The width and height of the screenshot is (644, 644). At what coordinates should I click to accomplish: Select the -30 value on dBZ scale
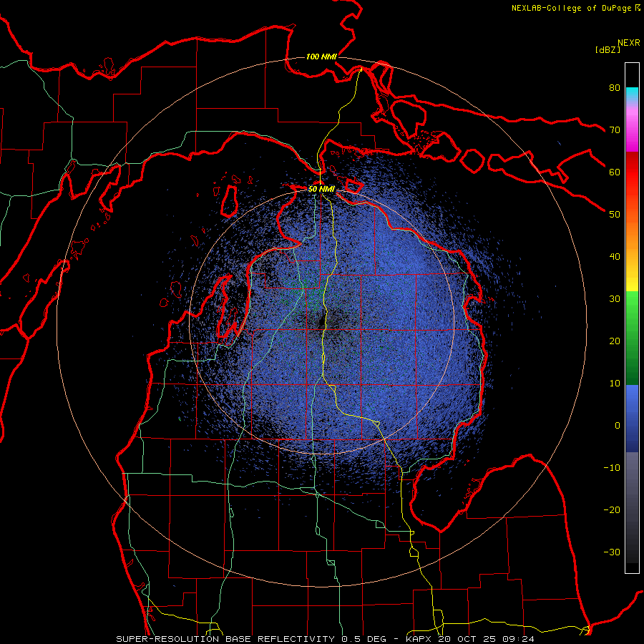(x=612, y=552)
